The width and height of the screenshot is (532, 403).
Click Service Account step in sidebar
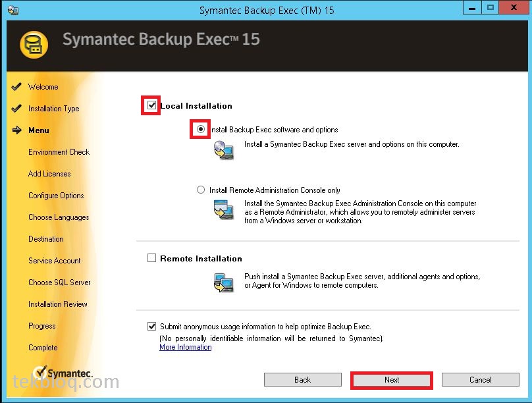(x=55, y=261)
